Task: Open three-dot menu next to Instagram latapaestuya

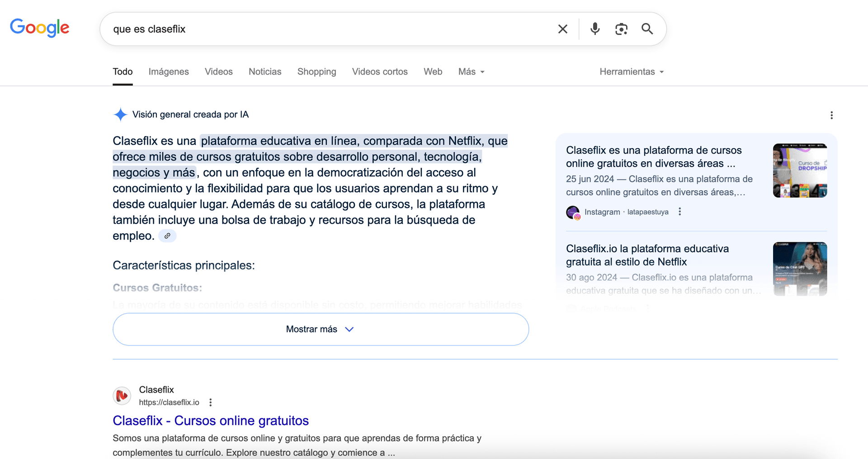Action: coord(679,212)
